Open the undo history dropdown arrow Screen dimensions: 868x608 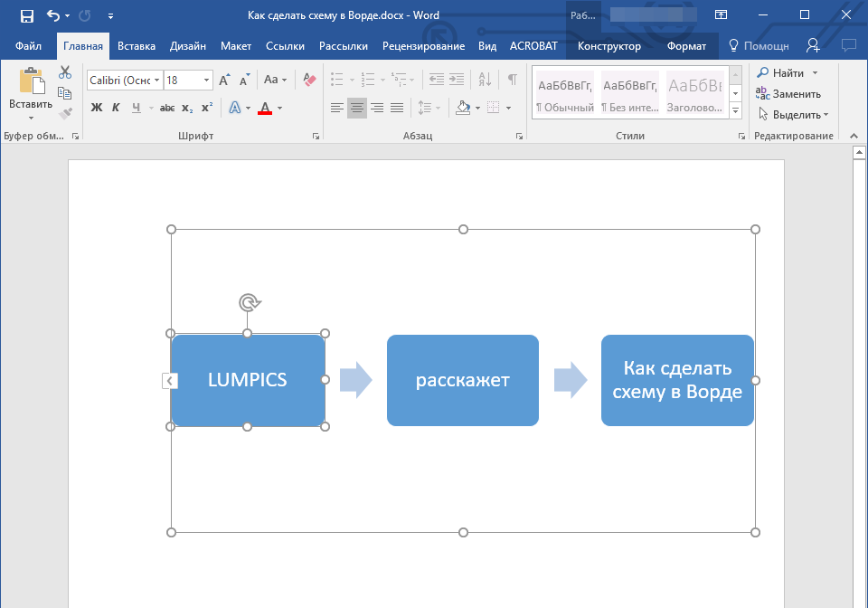(68, 16)
